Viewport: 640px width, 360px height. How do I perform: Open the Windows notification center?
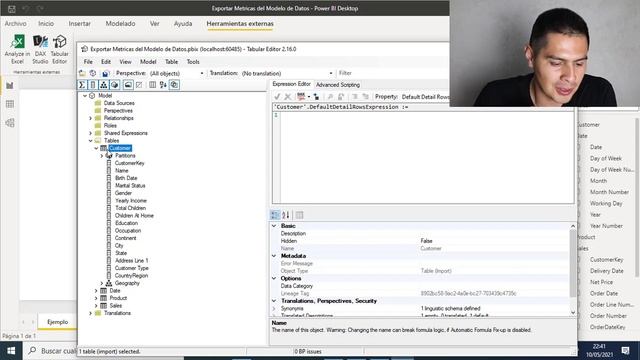click(625, 351)
